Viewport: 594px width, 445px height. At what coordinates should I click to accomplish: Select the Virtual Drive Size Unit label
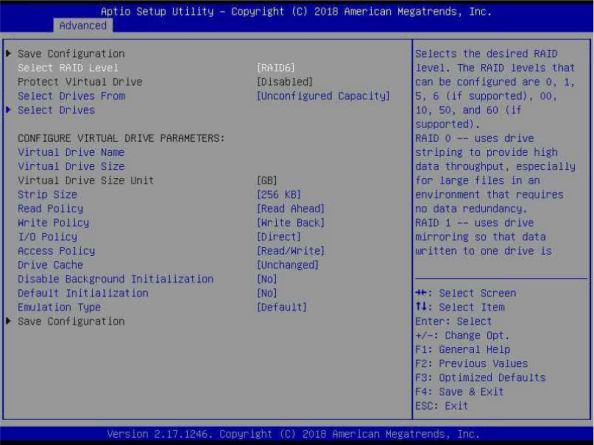point(86,180)
